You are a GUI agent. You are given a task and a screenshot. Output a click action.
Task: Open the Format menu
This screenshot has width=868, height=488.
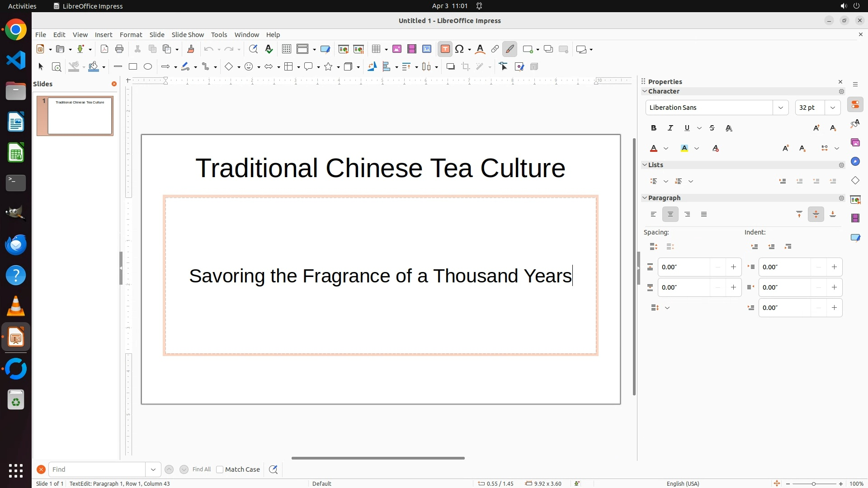tap(131, 35)
